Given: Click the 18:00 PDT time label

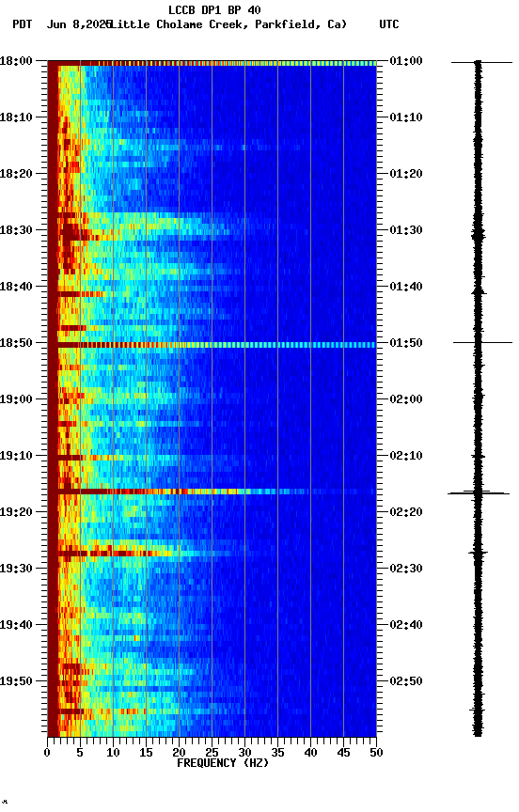Looking at the screenshot, I should coord(16,60).
